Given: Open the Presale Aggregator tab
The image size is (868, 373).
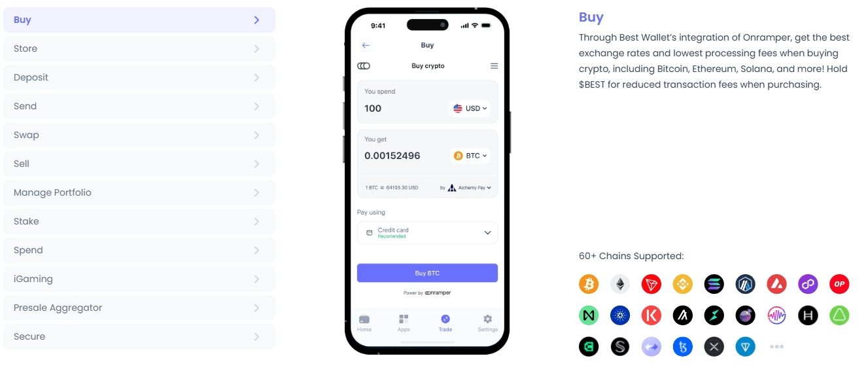Looking at the screenshot, I should pyautogui.click(x=139, y=308).
